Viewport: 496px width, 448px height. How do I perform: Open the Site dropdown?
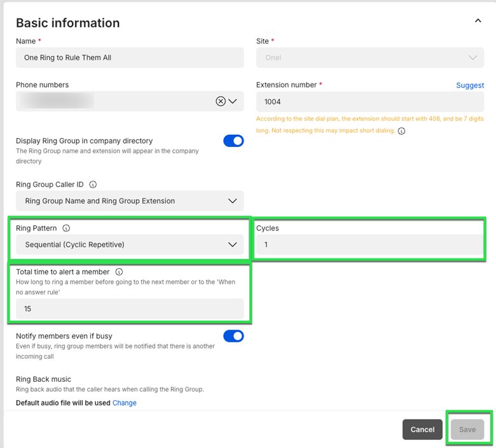[369, 57]
